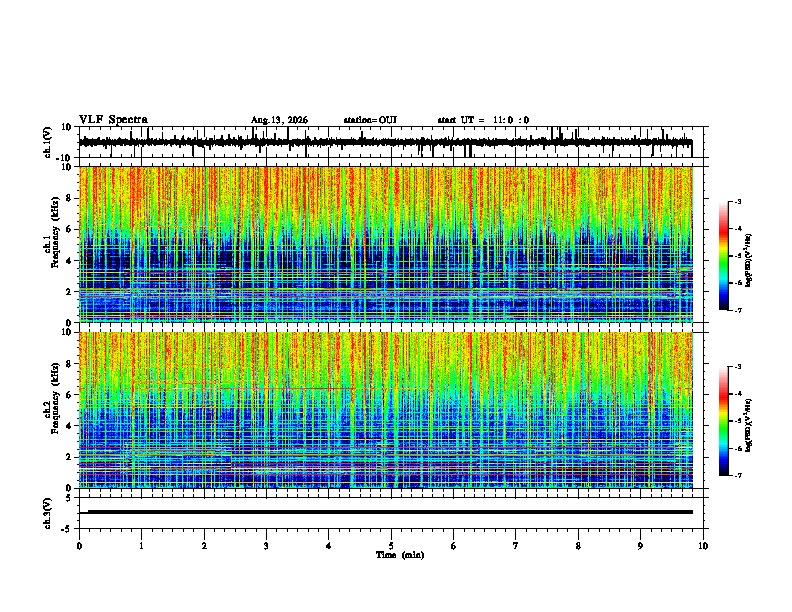The image size is (792, 612).
Task: Click the "Time (min)" axis label
Action: 400,555
